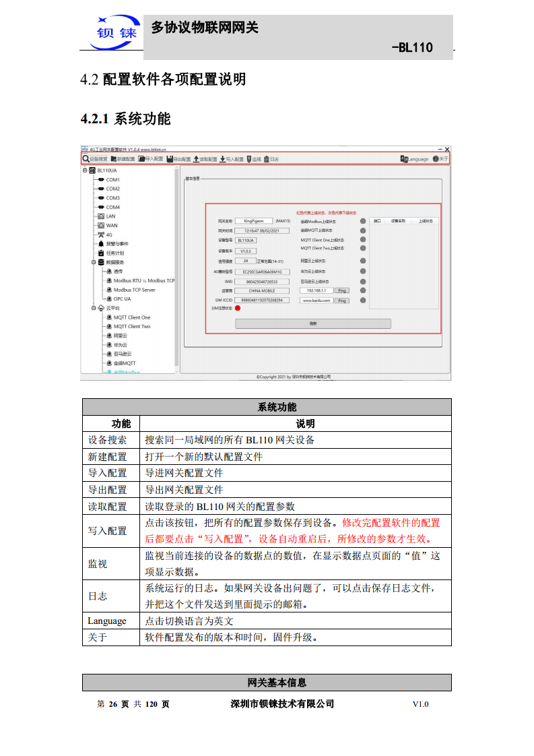Collapse the 云平台 cloud platform tree node
This screenshot has height=756, width=534.
[x=94, y=308]
